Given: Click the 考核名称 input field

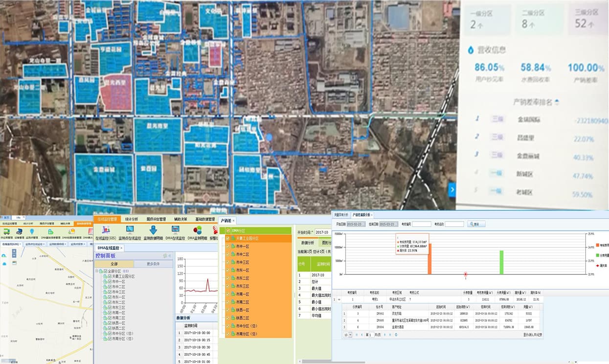Looking at the screenshot, I should 454,224.
